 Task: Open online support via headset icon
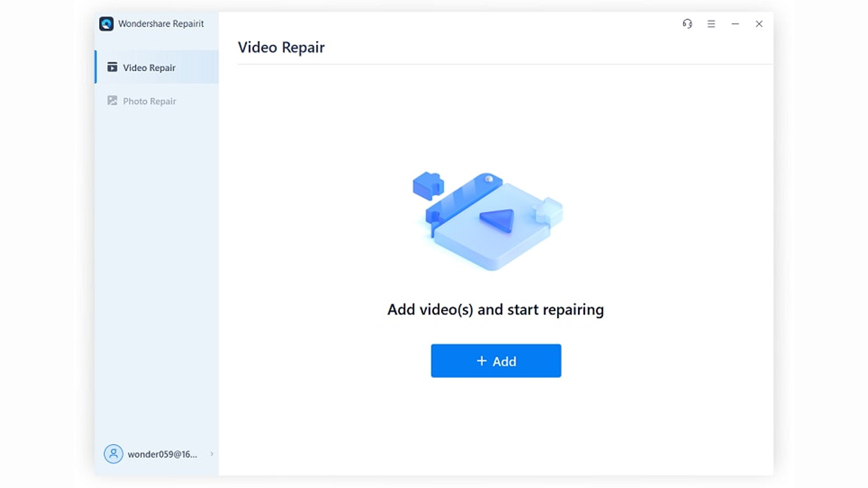tap(686, 23)
